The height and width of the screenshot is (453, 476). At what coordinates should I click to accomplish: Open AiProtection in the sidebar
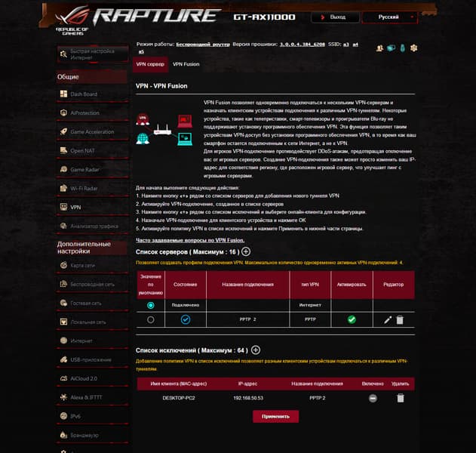coord(92,113)
